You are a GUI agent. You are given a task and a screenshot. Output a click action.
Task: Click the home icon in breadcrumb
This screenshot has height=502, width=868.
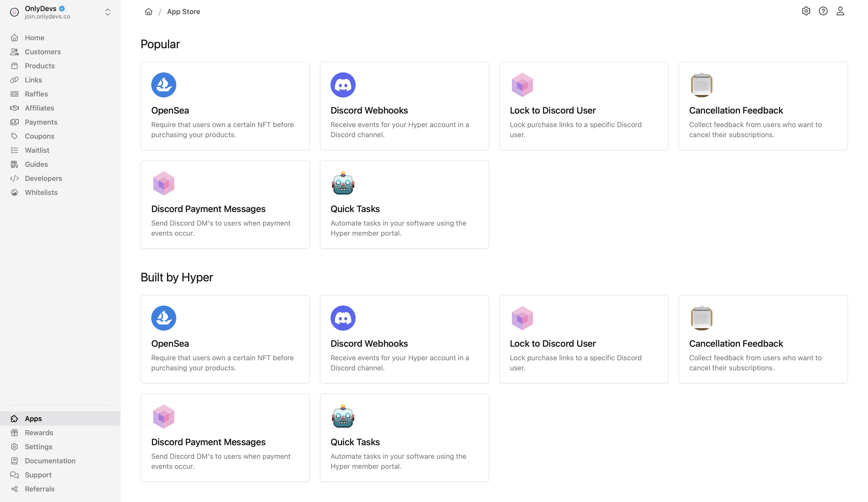coord(148,12)
